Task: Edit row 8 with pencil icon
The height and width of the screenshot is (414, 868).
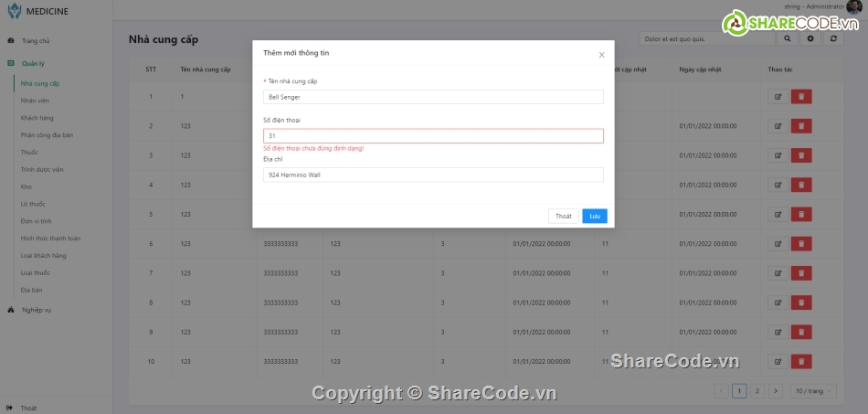Action: [x=778, y=303]
